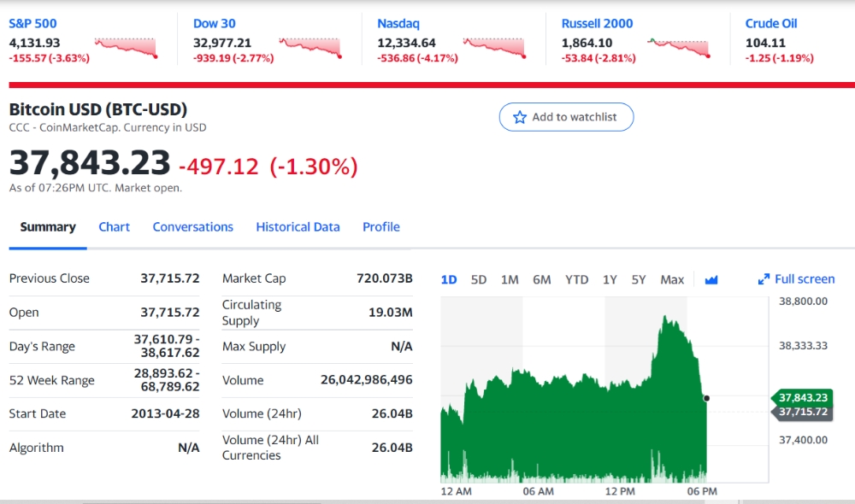Click the green 37,843.23 price label on chart
This screenshot has height=504, width=855.
point(803,397)
